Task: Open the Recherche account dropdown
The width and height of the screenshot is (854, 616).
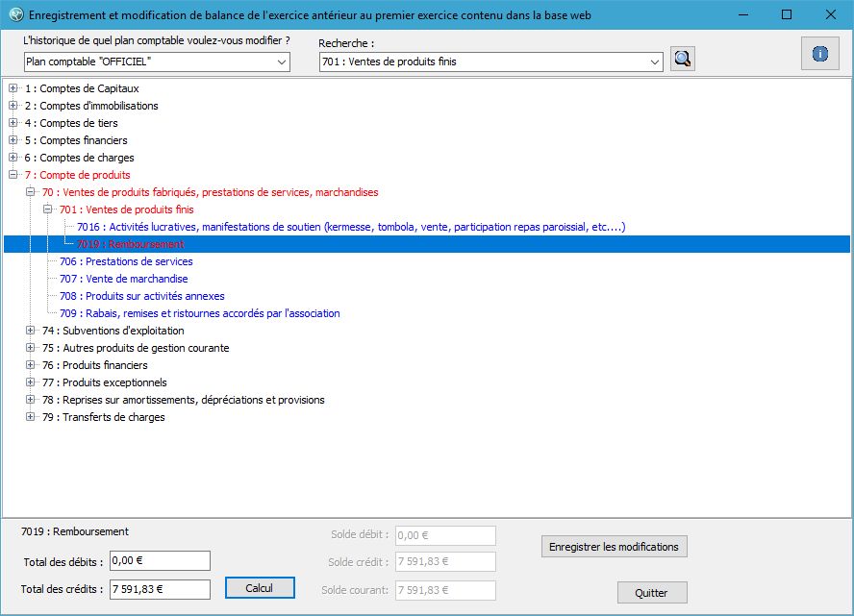Action: 490,62
